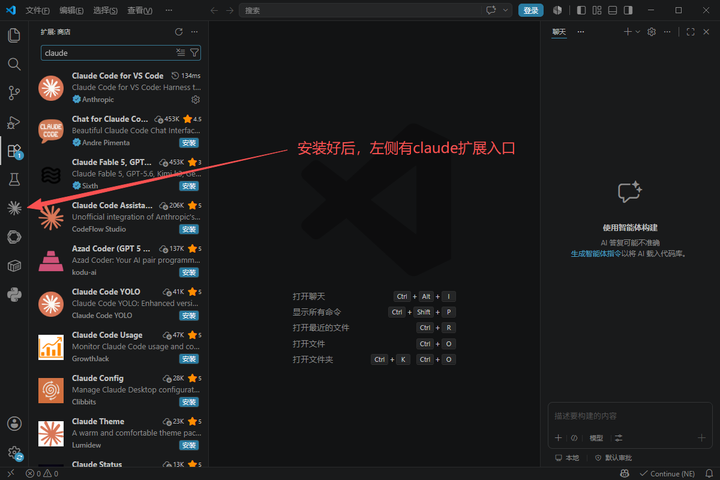This screenshot has width=720, height=480.
Task: Open gear for Claude Code for VS Code
Action: [196, 100]
